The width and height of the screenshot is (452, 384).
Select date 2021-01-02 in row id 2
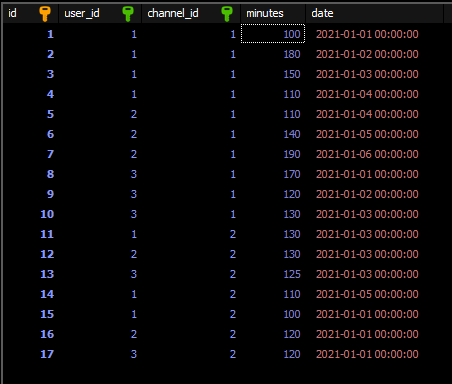point(367,54)
